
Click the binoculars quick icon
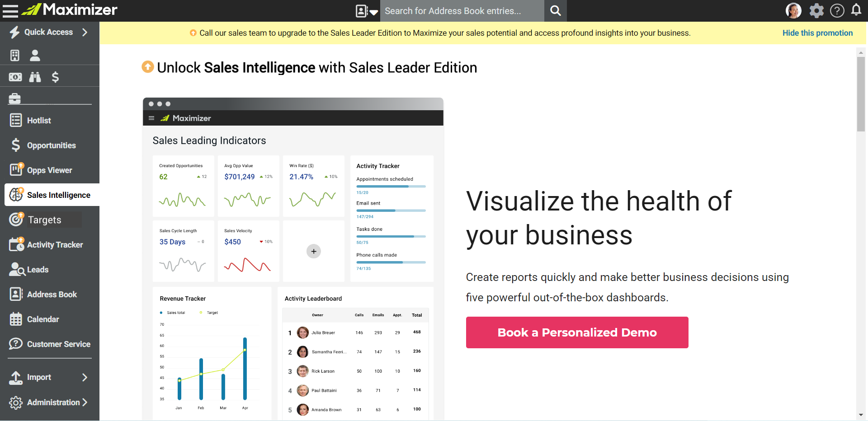point(35,77)
